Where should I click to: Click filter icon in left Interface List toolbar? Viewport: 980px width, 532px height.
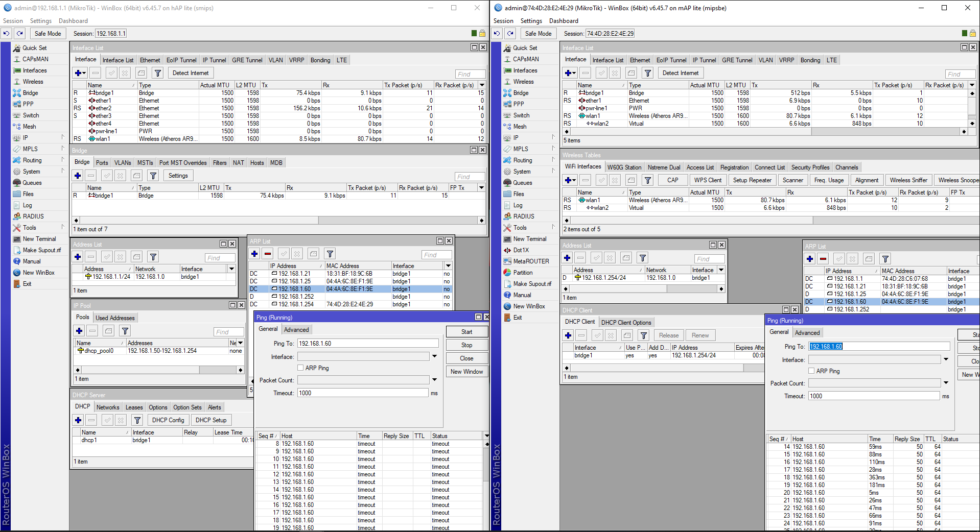click(x=158, y=73)
